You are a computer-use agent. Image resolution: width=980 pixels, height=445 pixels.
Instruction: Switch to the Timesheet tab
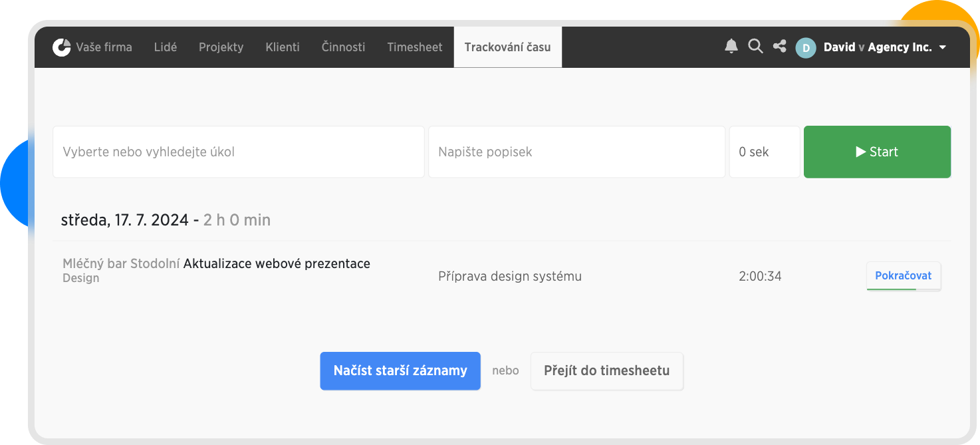415,47
